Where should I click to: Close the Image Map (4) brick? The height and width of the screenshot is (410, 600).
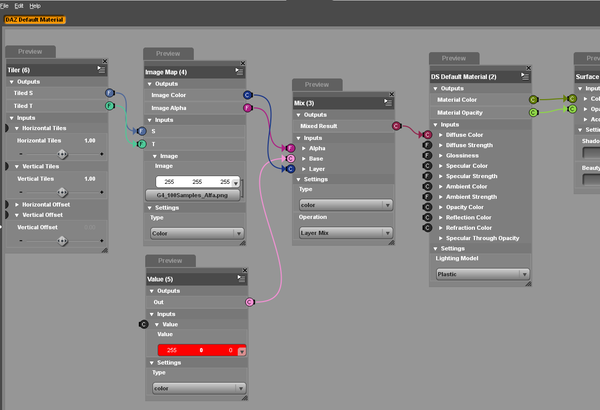coord(243,63)
